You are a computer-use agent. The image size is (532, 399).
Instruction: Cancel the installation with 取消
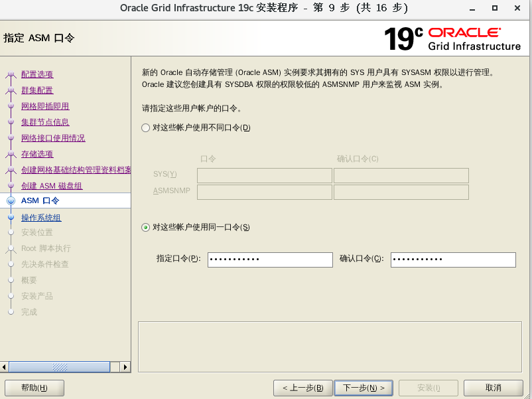tap(494, 388)
